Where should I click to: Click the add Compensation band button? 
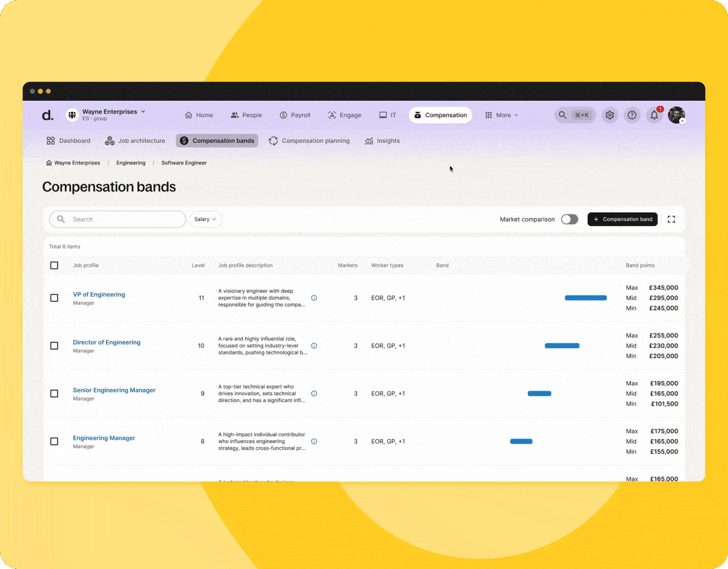pyautogui.click(x=623, y=219)
